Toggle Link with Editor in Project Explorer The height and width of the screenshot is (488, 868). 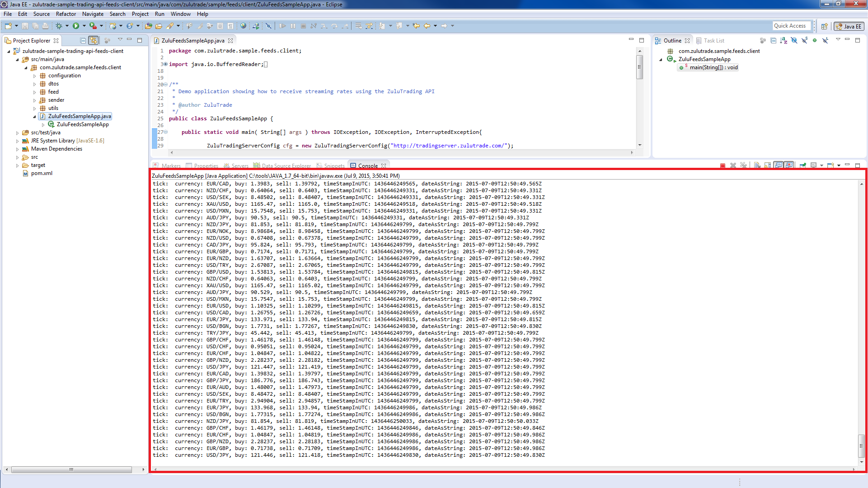point(94,41)
